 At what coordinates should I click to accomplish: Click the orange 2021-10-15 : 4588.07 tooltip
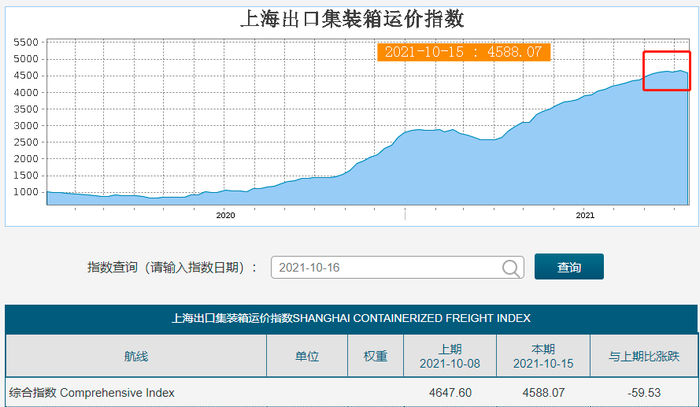coord(463,52)
